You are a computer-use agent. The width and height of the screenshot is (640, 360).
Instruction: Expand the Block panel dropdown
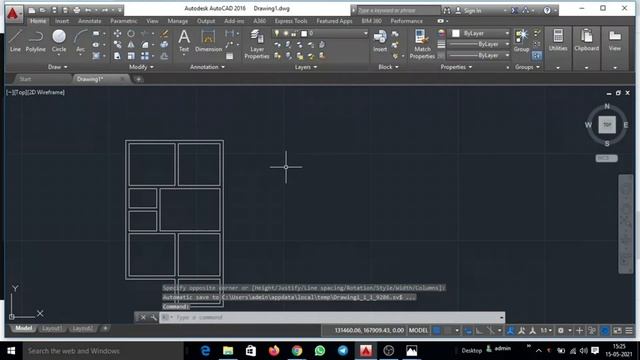[388, 67]
